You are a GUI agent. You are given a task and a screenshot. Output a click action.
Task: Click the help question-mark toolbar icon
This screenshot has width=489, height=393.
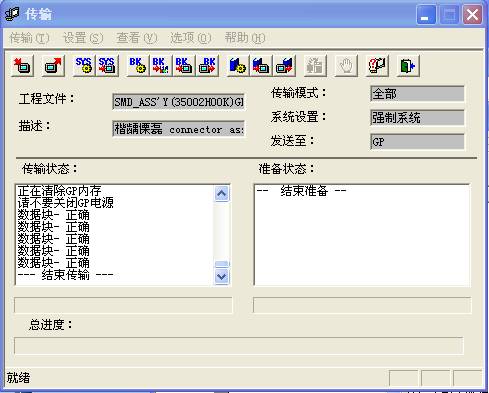(x=377, y=65)
